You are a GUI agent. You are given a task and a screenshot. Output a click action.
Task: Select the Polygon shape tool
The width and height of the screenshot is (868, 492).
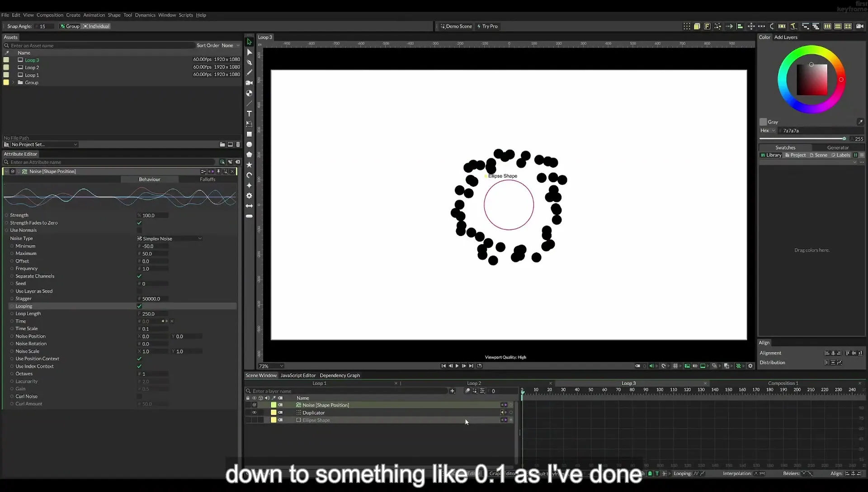click(249, 155)
